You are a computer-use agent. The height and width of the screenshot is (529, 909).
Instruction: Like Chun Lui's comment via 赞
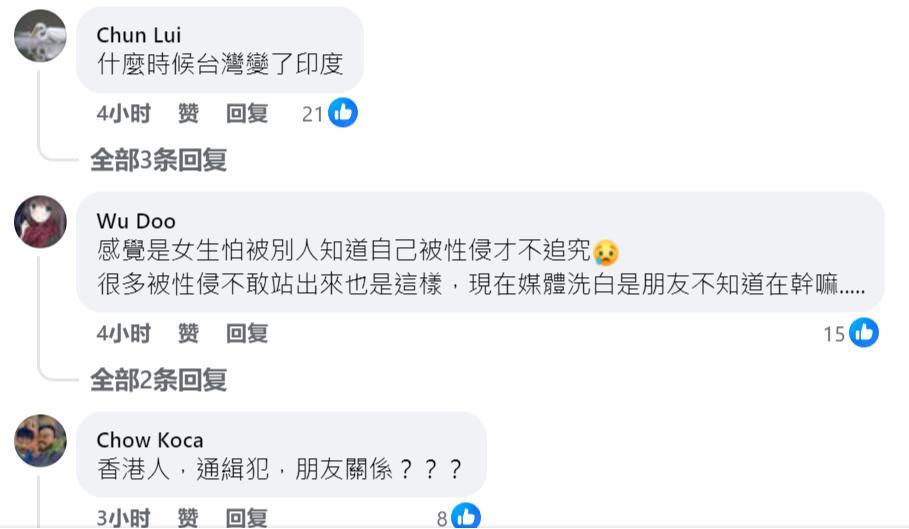(x=188, y=114)
